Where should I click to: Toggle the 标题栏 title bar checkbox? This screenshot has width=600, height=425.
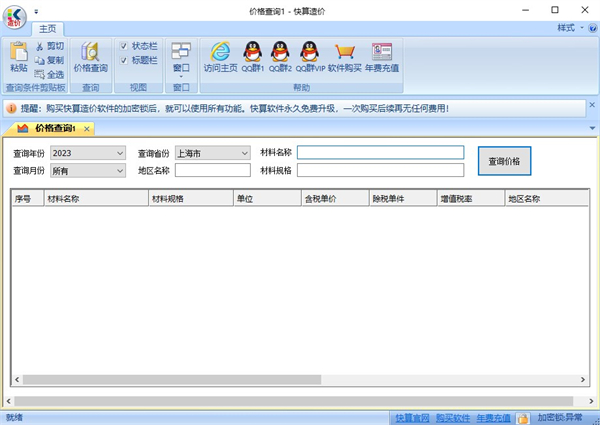coord(124,60)
